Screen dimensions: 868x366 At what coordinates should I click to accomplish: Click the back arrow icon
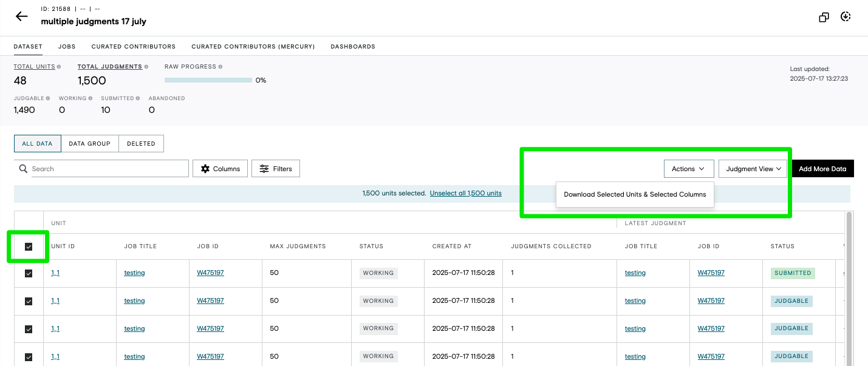(22, 16)
